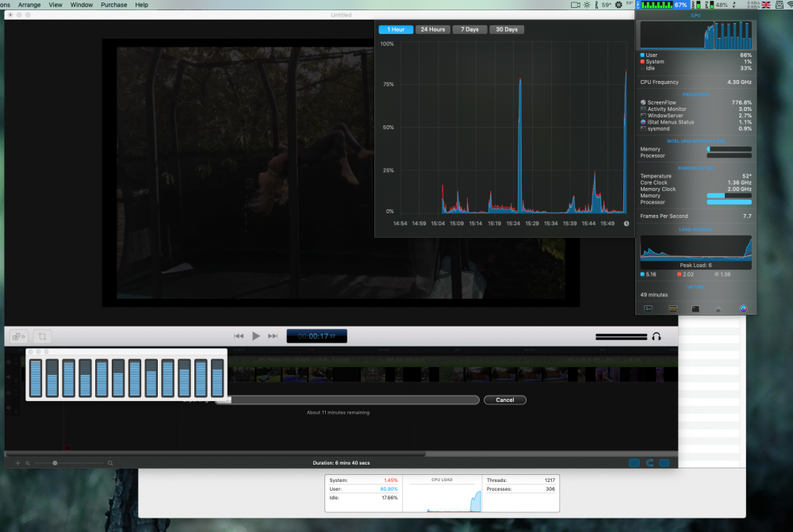
Task: Click the User 80.90% row in Activity Monitor
Action: [363, 489]
